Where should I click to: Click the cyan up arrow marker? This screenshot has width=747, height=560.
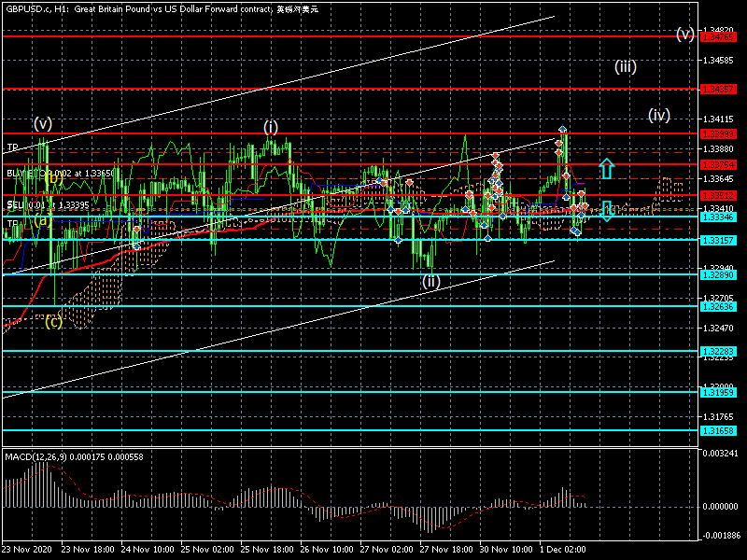(x=607, y=168)
